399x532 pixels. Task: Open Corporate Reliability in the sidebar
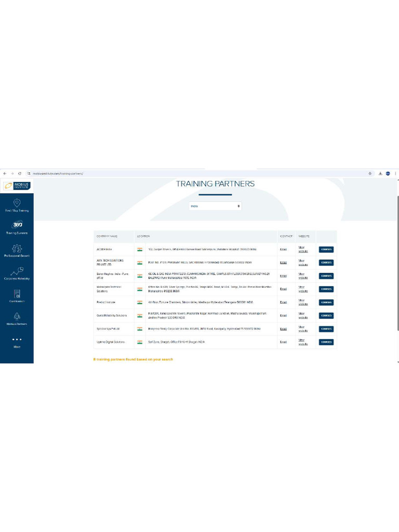(17, 273)
